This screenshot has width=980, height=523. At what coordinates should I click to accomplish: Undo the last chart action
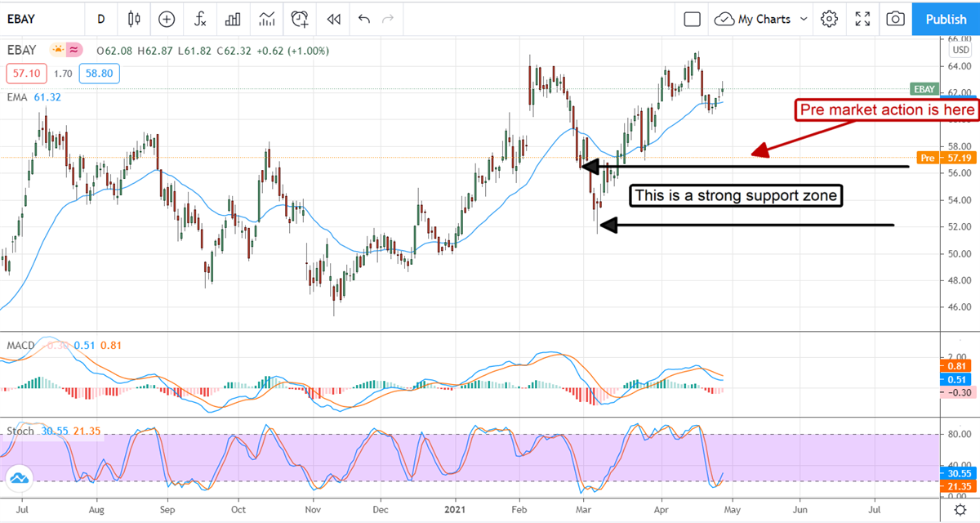point(364,19)
